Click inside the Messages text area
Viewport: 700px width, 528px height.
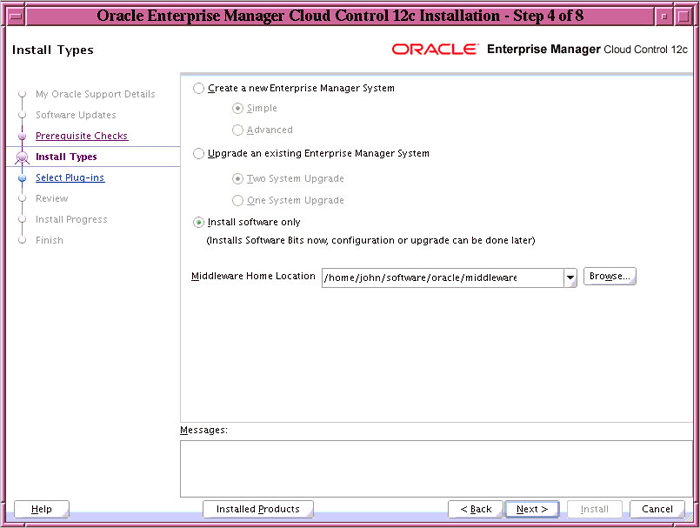click(x=436, y=469)
